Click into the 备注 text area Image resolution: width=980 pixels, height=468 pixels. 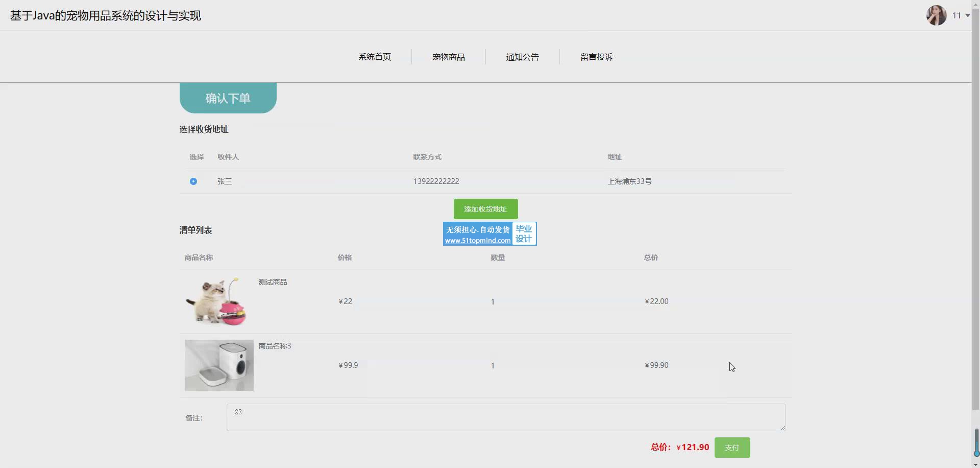click(x=505, y=417)
